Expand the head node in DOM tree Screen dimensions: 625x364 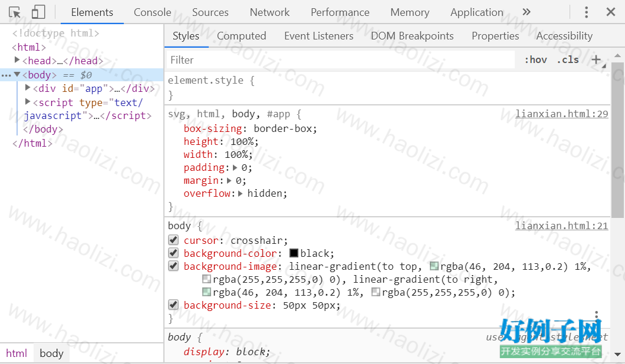coord(17,59)
